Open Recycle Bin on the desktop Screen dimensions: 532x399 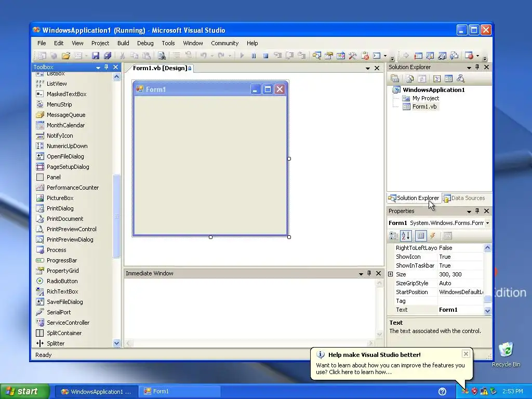[506, 354]
